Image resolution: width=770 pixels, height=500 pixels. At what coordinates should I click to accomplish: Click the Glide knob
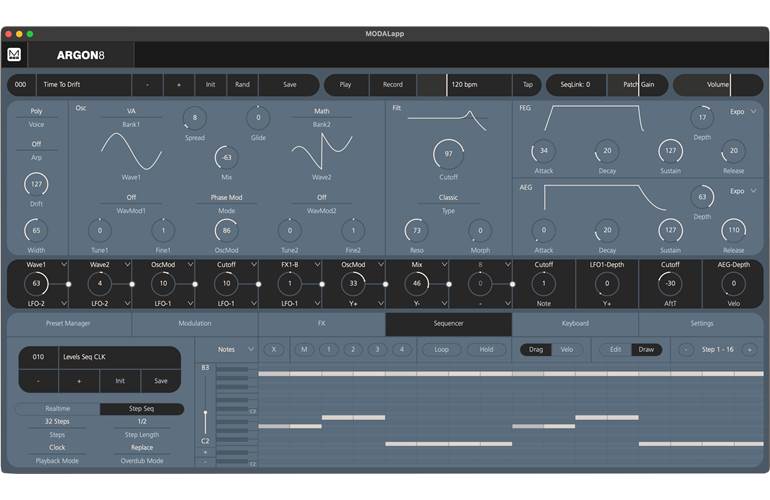(x=258, y=118)
